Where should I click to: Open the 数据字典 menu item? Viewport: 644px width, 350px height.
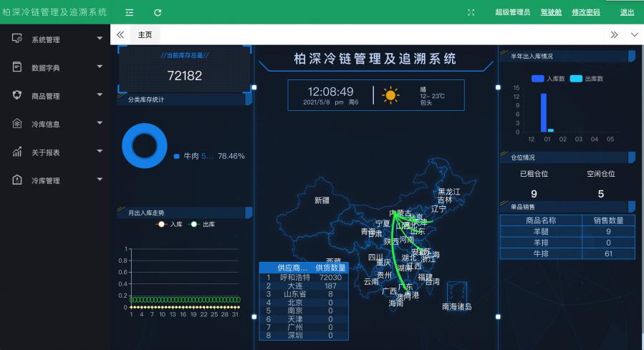tap(46, 67)
